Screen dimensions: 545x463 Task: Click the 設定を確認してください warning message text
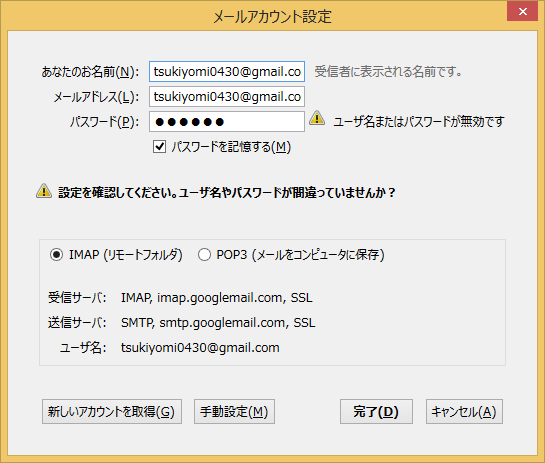pyautogui.click(x=227, y=192)
